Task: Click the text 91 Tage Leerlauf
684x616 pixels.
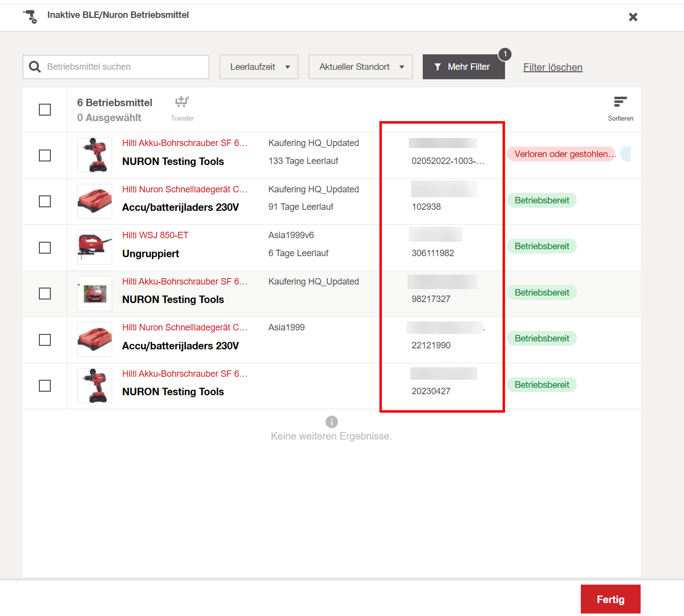Action: [301, 207]
